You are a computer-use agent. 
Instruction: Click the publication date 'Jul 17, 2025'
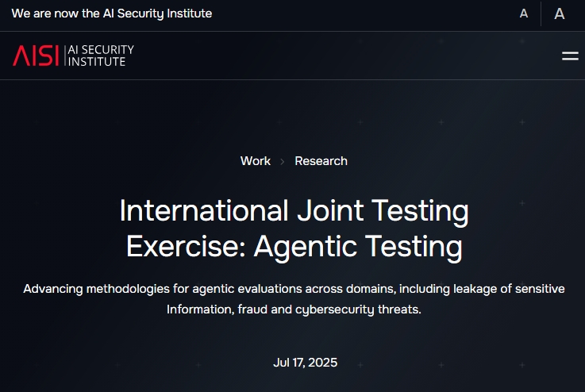pos(305,362)
